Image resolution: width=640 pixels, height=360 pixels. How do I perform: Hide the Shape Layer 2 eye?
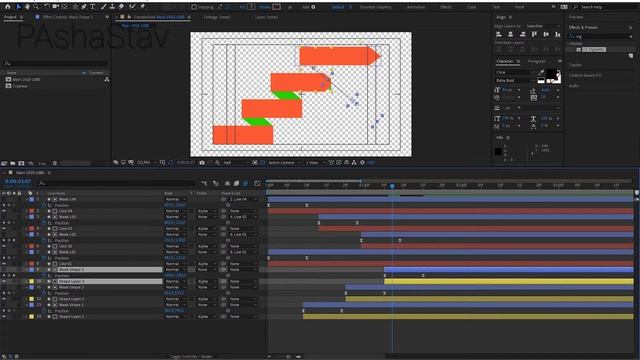(4, 299)
